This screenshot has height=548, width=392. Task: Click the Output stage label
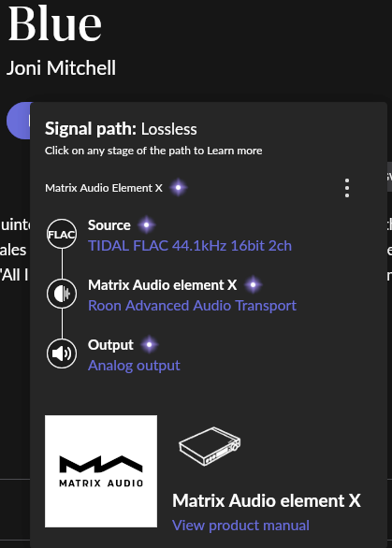[x=110, y=345]
